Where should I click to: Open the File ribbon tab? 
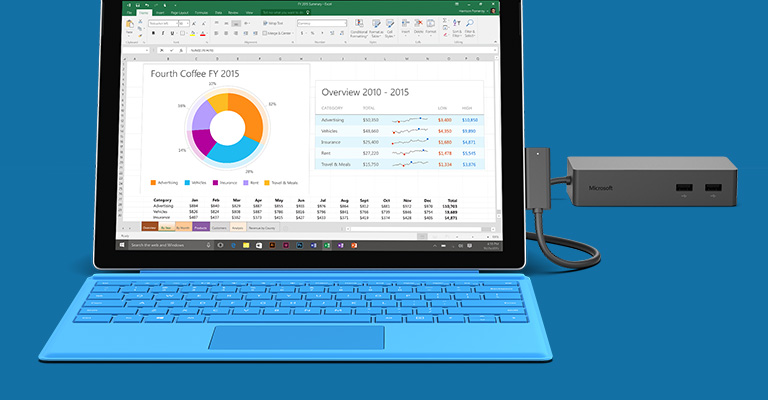pyautogui.click(x=129, y=13)
